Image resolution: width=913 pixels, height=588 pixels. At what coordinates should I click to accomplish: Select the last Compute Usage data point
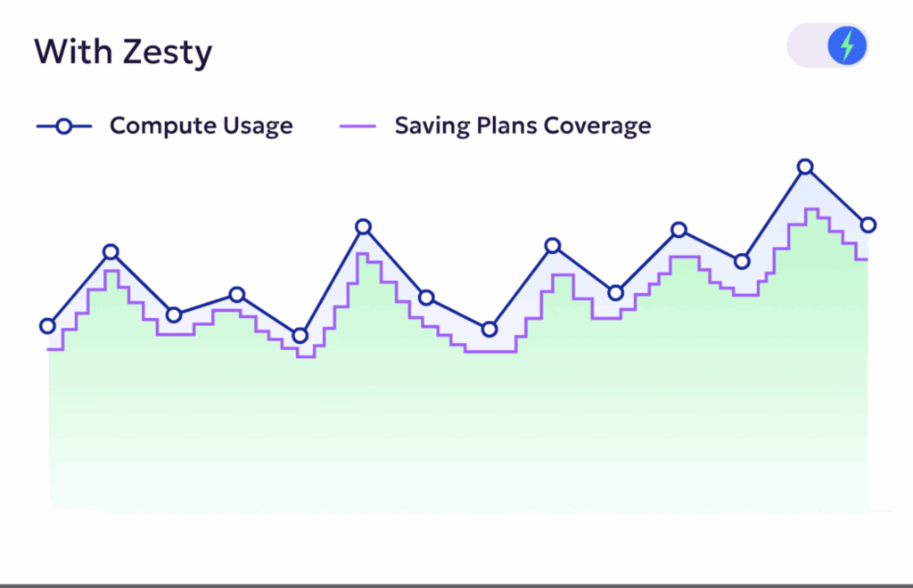[868, 225]
